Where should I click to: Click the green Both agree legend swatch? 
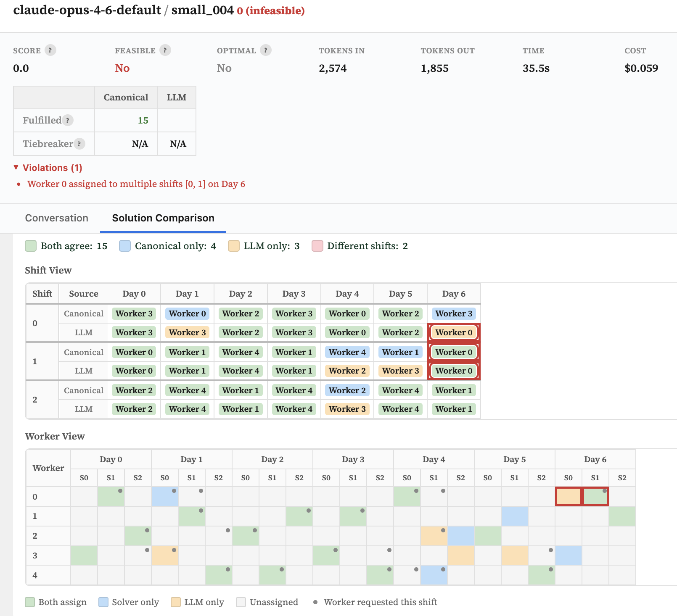31,246
